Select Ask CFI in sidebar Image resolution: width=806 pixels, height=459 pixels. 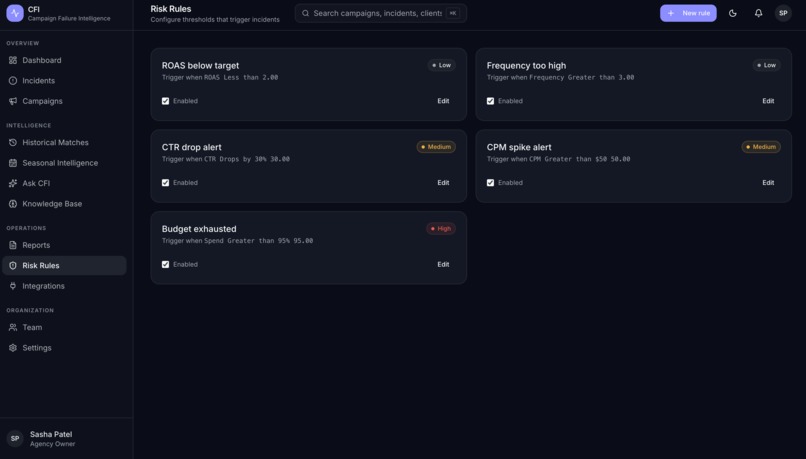pos(64,183)
